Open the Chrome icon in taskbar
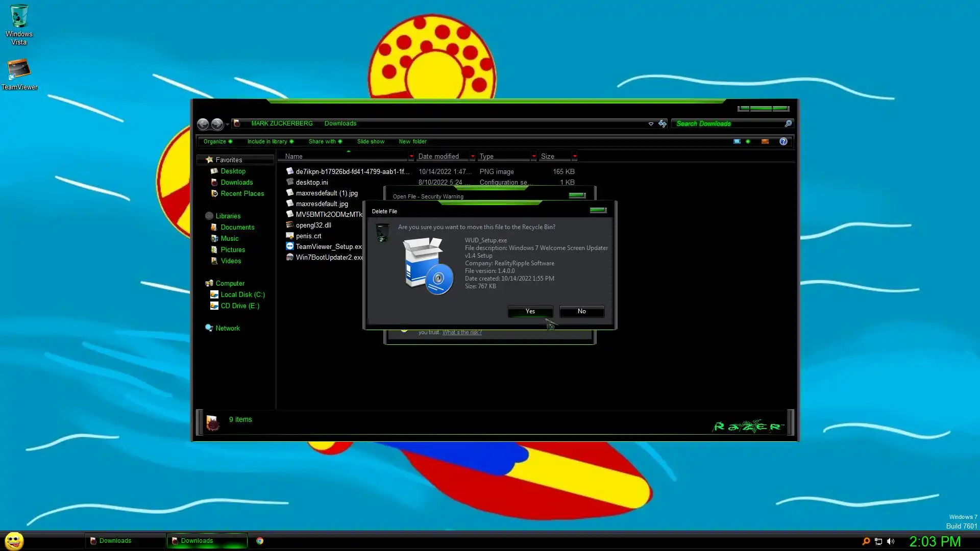This screenshot has height=551, width=980. 260,541
